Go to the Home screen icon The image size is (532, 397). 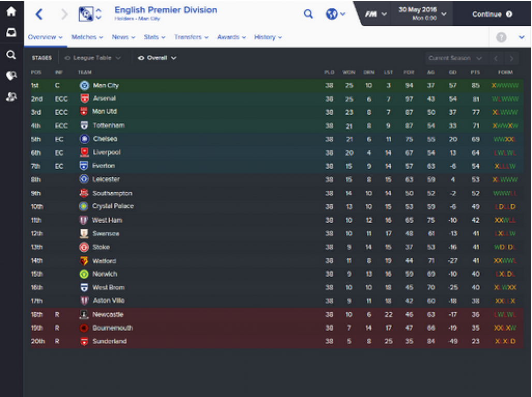click(x=11, y=12)
